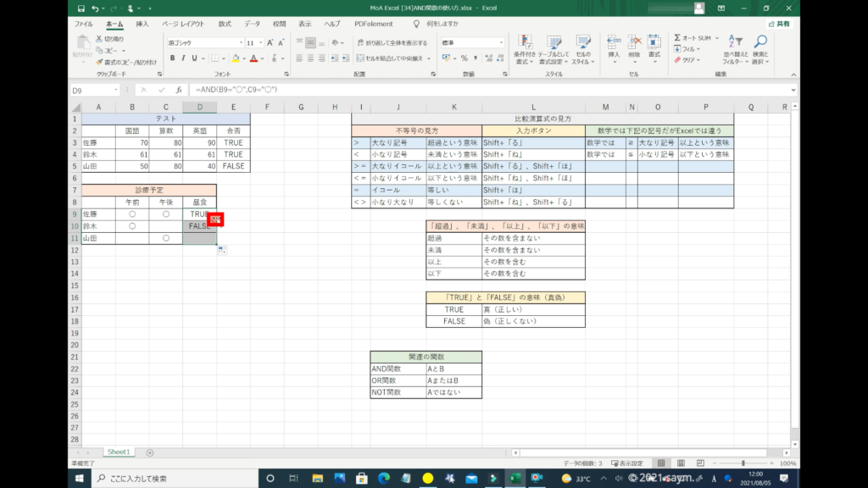Switch to the 挿入 (Insert) tab
This screenshot has height=488, width=868.
(142, 24)
